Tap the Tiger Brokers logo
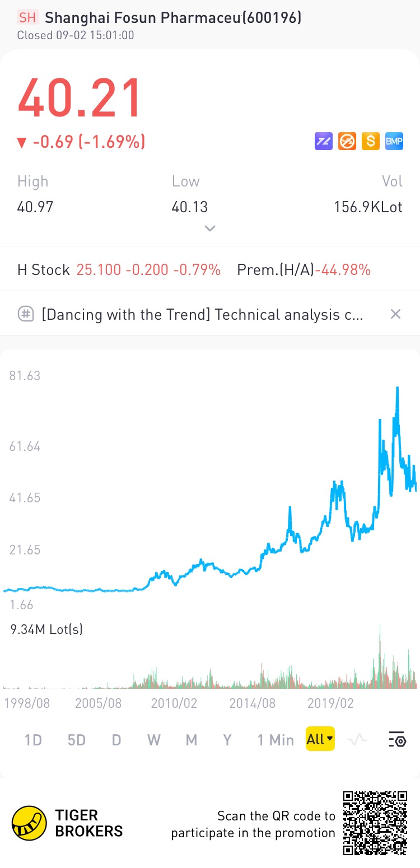This screenshot has height=868, width=420. [29, 823]
